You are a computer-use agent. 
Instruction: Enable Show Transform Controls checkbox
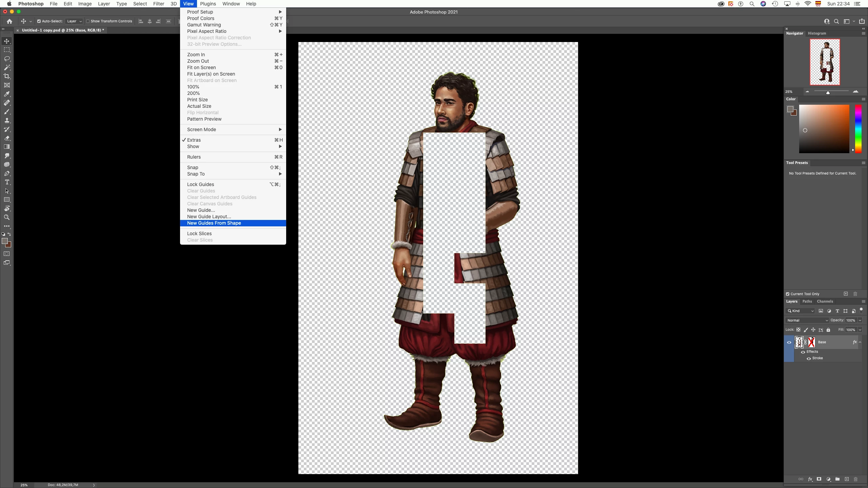tap(88, 21)
